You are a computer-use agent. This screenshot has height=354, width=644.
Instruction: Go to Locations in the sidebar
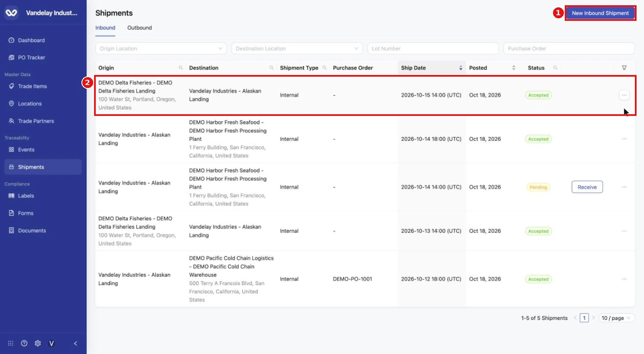click(x=43, y=103)
